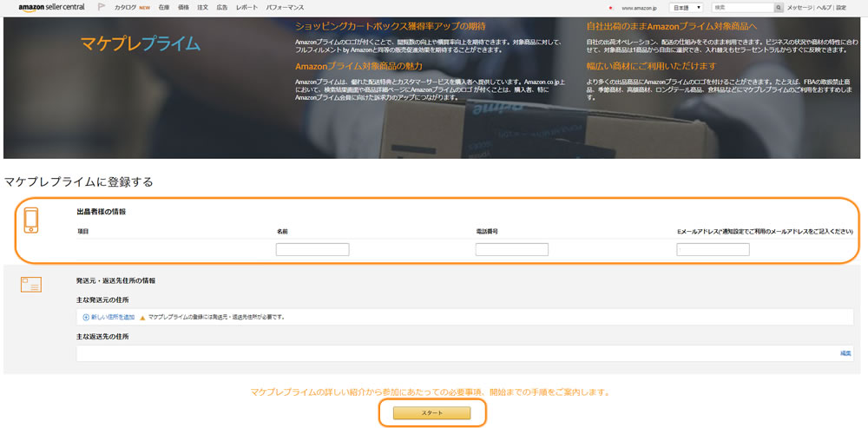This screenshot has width=868, height=428.
Task: Open the レポート menu
Action: (247, 8)
